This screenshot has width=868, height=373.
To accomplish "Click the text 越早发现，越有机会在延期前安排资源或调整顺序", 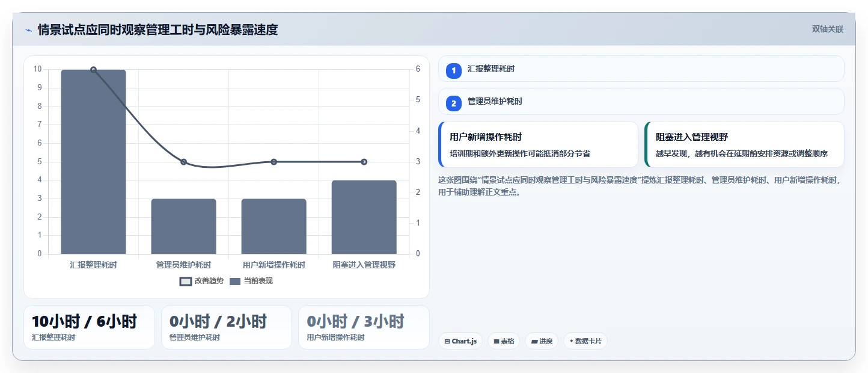I will click(x=742, y=153).
